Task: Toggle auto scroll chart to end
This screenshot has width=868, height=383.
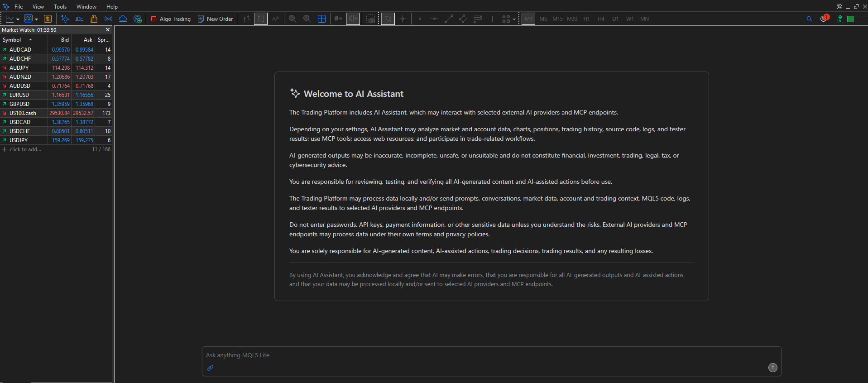Action: [x=339, y=19]
